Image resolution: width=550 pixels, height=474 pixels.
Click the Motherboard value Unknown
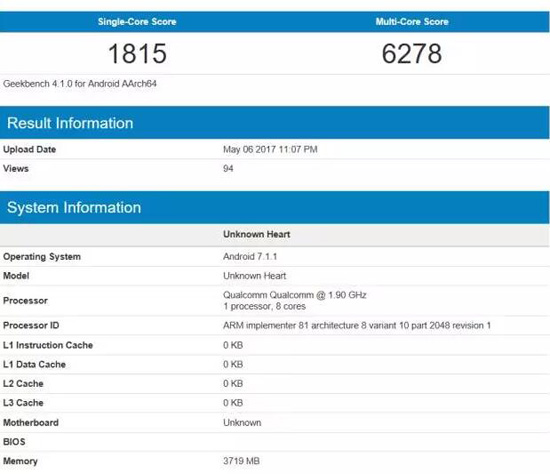pos(242,422)
